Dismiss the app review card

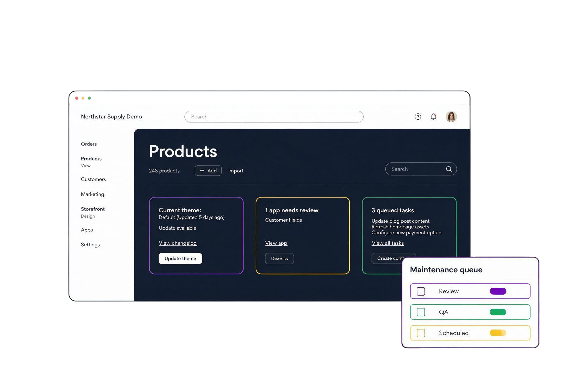tap(280, 259)
